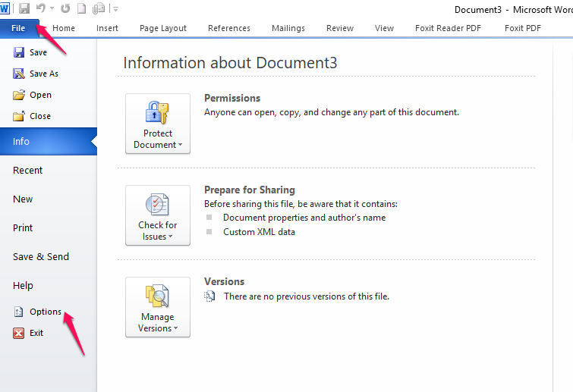Click the Manage Versions magnifier icon
The image size is (573, 392).
click(x=157, y=296)
